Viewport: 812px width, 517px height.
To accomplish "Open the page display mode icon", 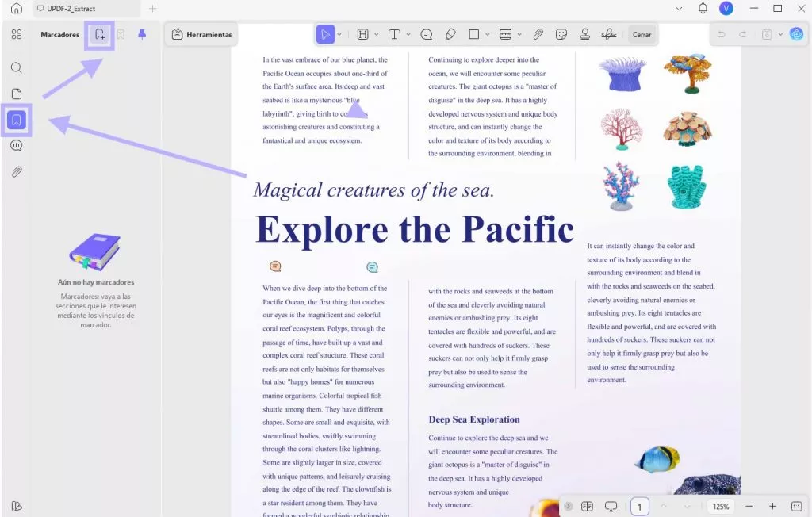I will pos(587,506).
